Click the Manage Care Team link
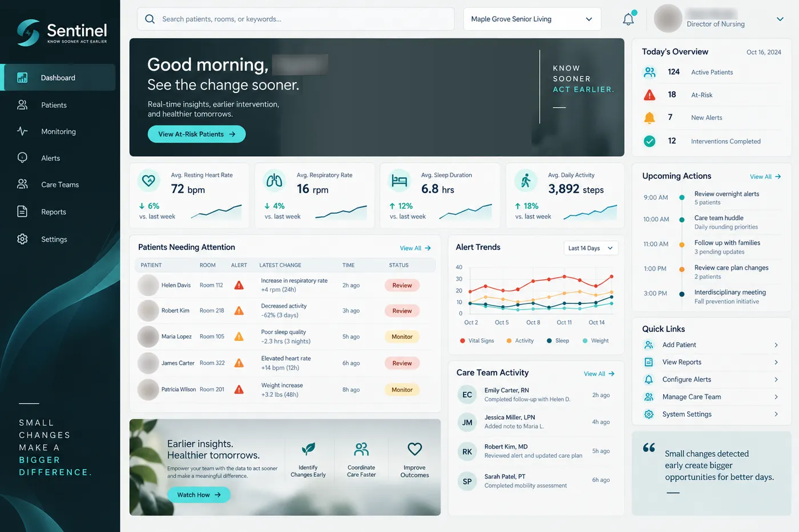The height and width of the screenshot is (532, 799). 692,397
